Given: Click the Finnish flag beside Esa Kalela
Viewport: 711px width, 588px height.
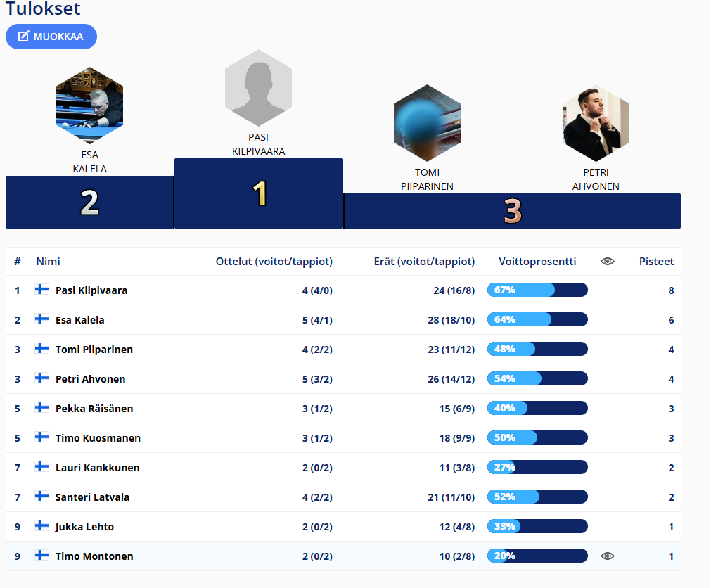Looking at the screenshot, I should (42, 319).
